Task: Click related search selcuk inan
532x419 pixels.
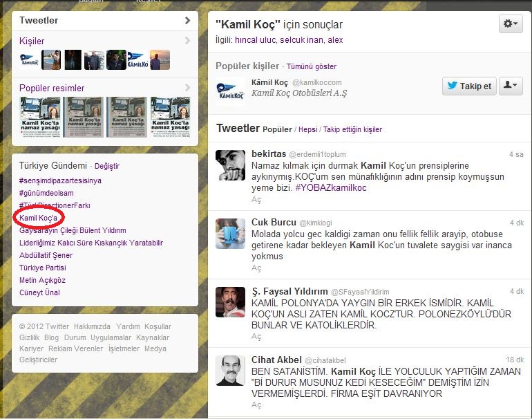Action: point(302,40)
